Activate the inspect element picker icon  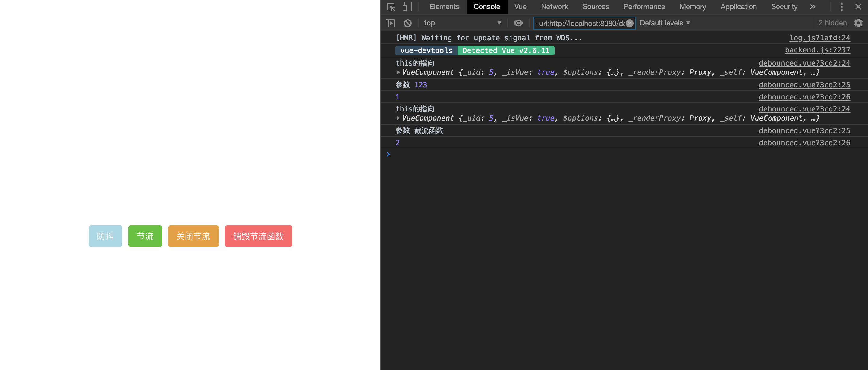[391, 7]
